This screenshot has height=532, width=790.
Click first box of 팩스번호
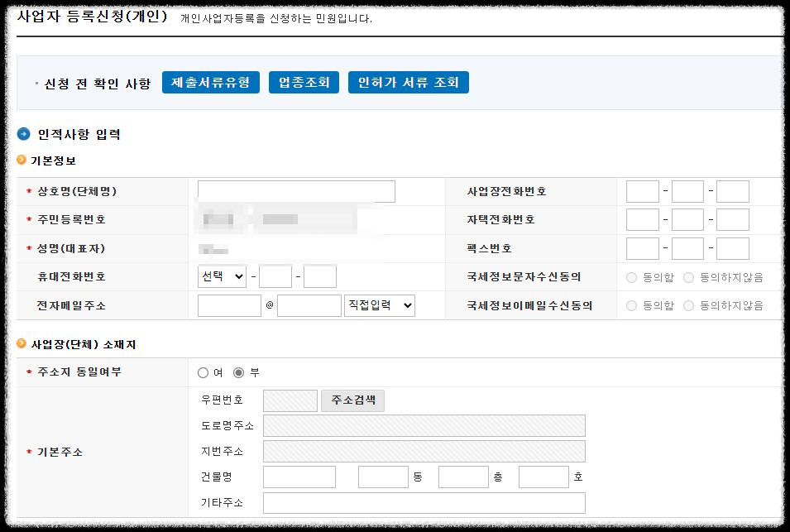tap(643, 249)
